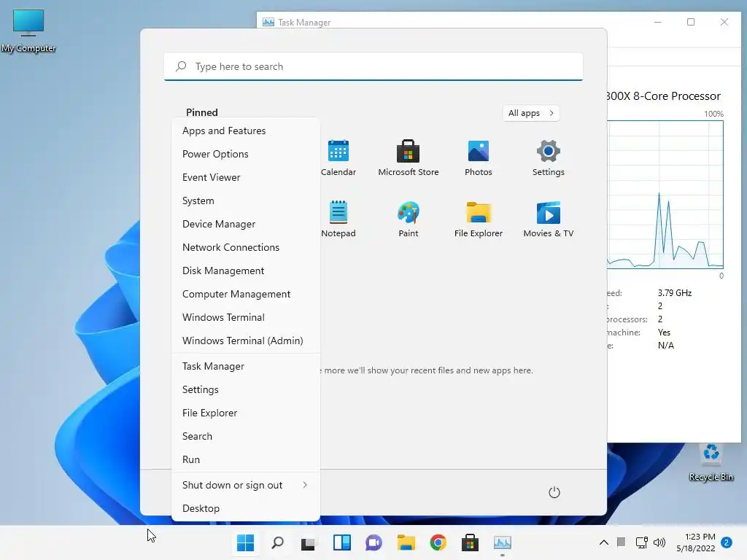Switch to Task Manager taskbar icon

coord(502,542)
